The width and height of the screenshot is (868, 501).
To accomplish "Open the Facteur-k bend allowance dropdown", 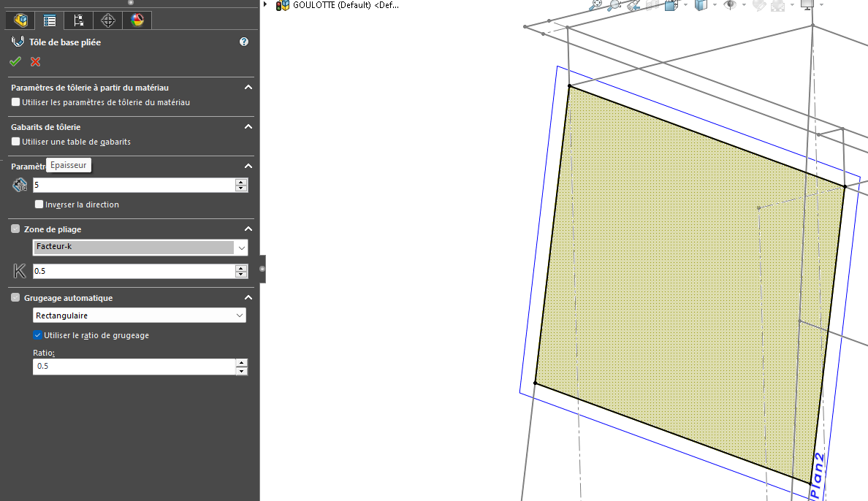I will click(x=241, y=248).
